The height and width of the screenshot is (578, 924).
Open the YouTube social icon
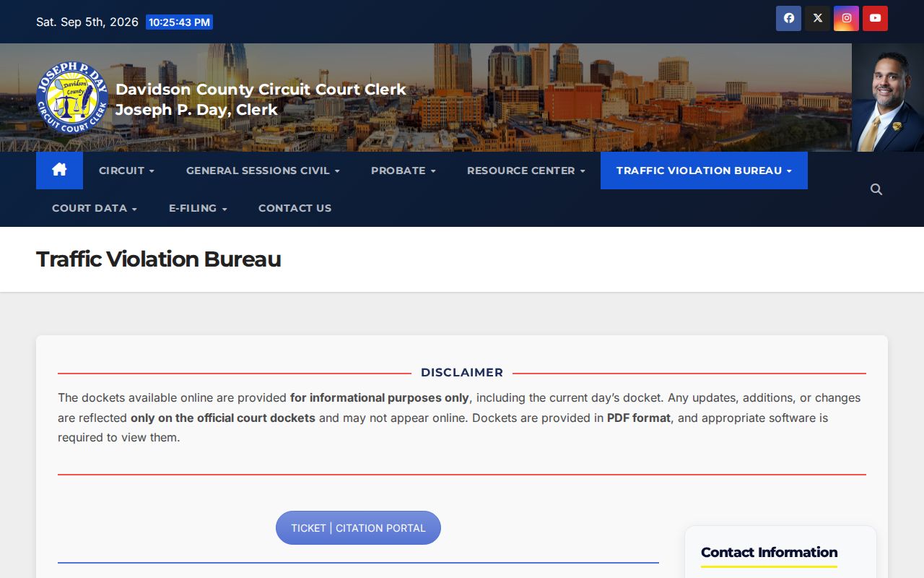(875, 18)
